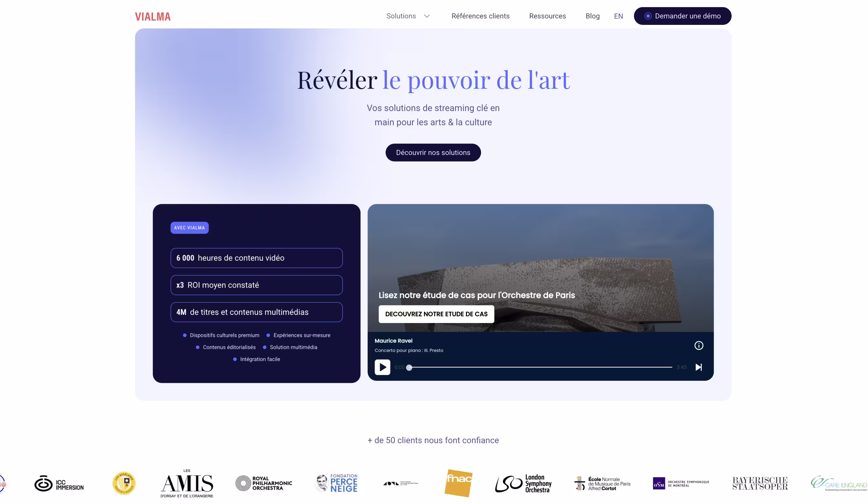Click Découvrir nos solutions
868x504 pixels.
433,152
